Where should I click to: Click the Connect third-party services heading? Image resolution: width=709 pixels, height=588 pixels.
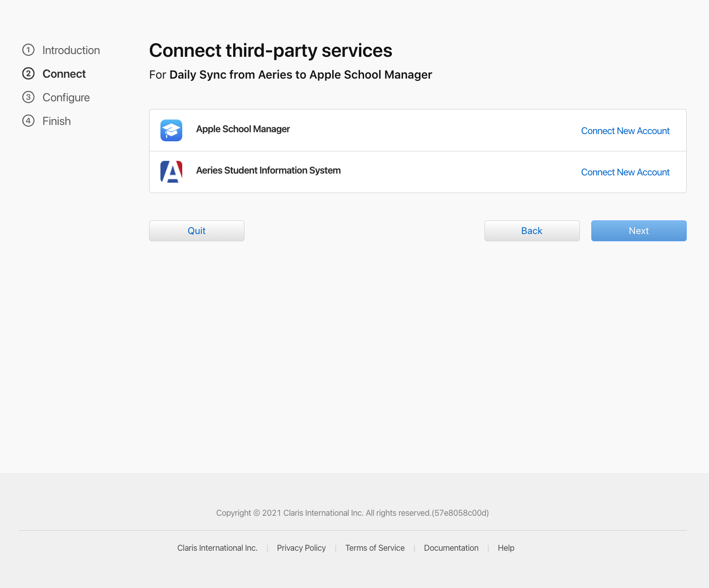[271, 50]
